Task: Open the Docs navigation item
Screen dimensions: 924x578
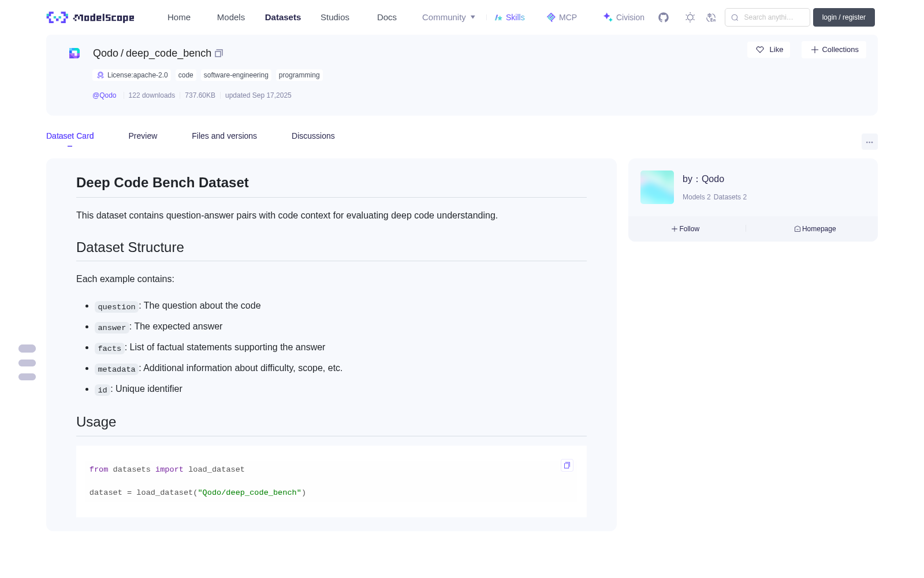Action: click(x=387, y=17)
